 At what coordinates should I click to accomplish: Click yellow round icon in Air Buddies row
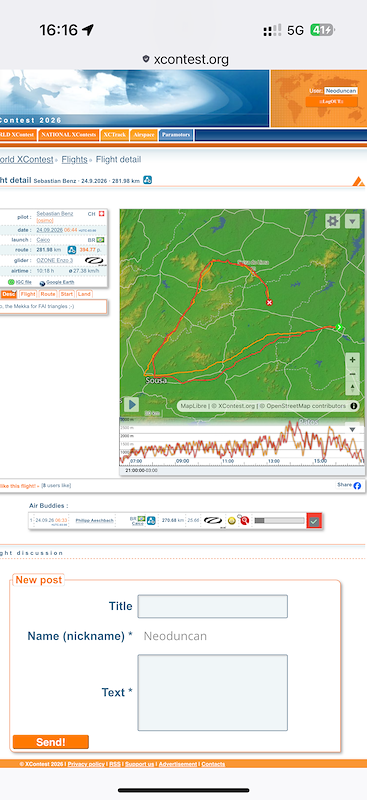[x=231, y=521]
